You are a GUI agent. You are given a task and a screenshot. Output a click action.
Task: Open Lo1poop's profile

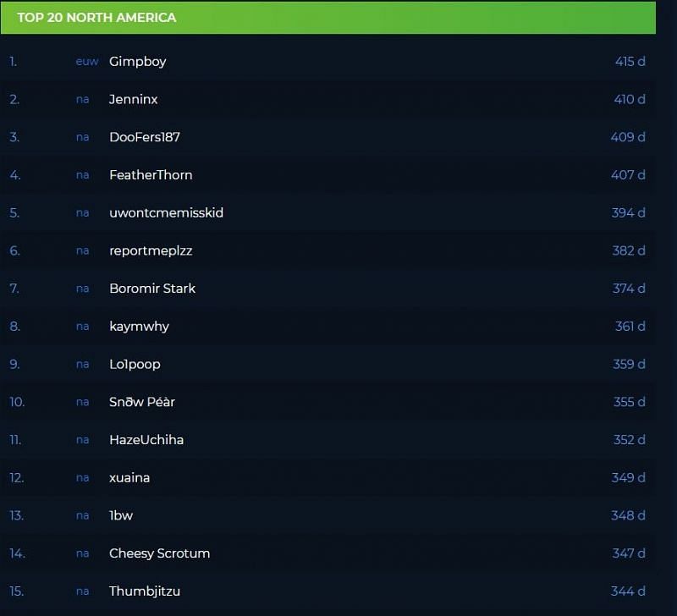pyautogui.click(x=135, y=365)
